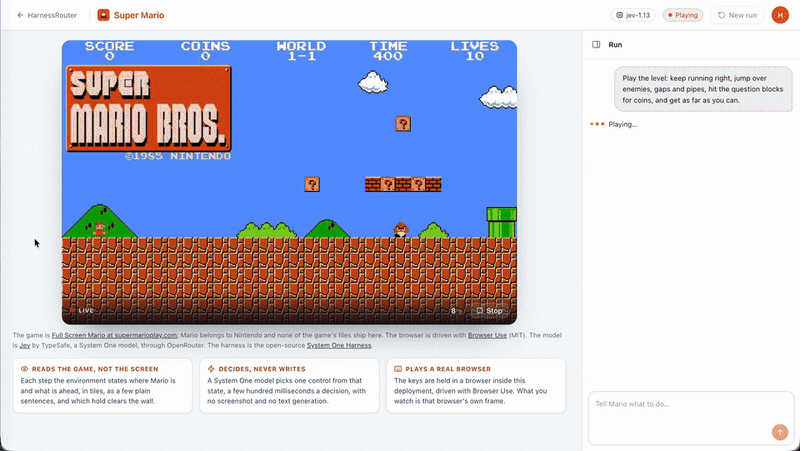Click the Super Mario page title
This screenshot has height=451, width=800.
click(139, 15)
